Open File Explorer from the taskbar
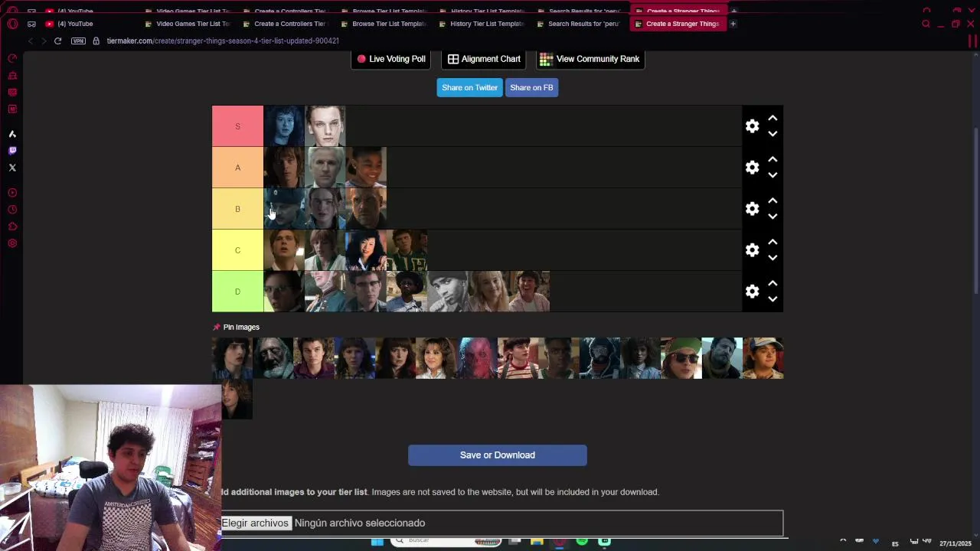This screenshot has height=551, width=980. pos(537,542)
